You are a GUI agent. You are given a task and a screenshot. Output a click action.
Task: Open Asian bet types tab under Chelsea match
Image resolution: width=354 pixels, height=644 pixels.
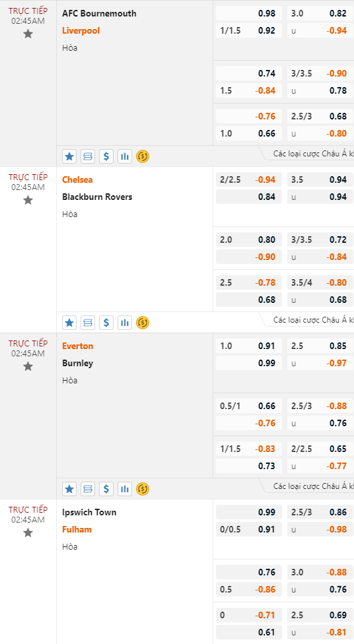(x=312, y=320)
